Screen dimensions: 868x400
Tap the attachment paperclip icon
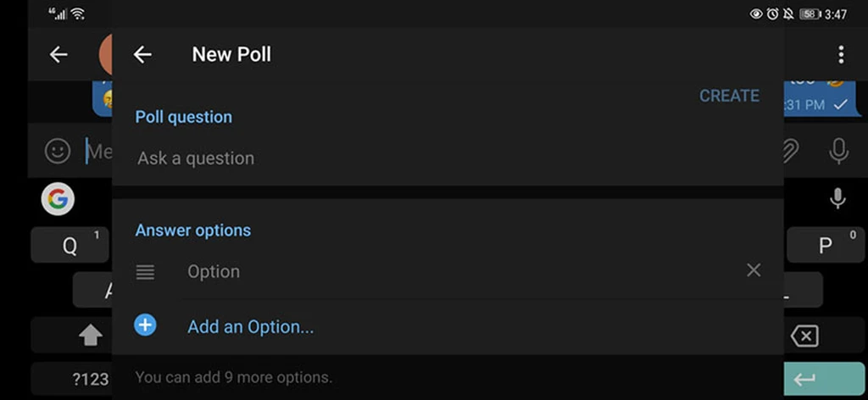[791, 151]
